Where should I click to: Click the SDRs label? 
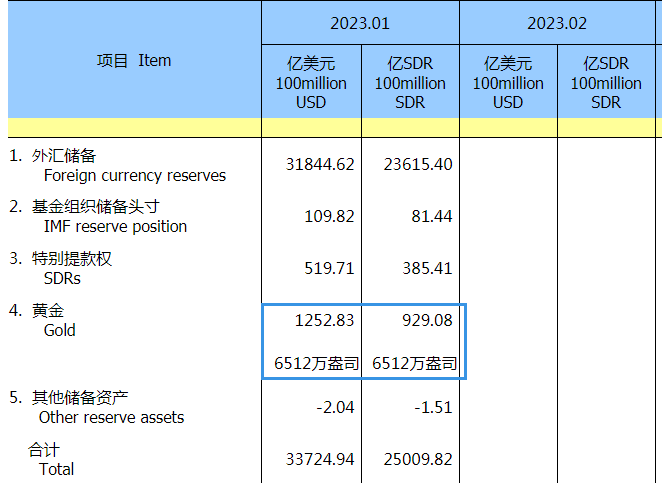click(62, 278)
